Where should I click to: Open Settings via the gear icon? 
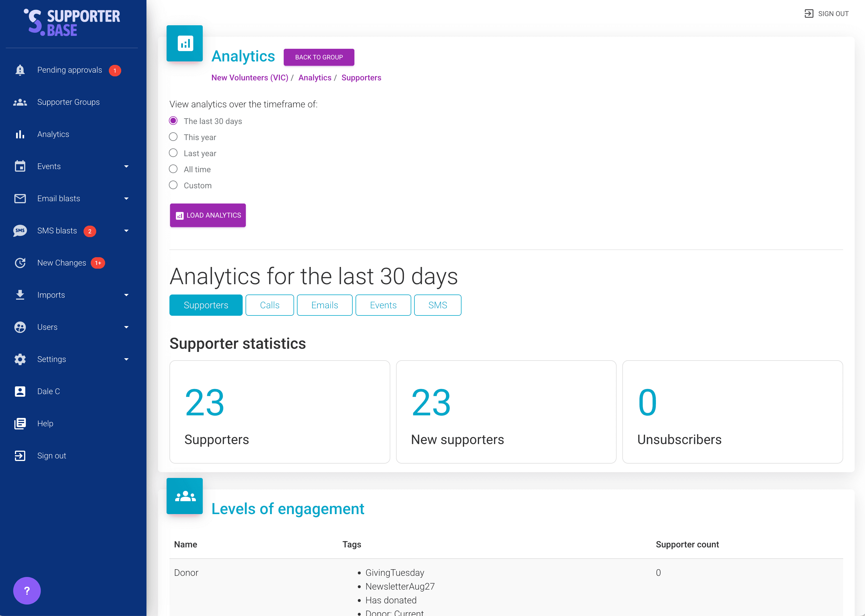click(x=20, y=359)
